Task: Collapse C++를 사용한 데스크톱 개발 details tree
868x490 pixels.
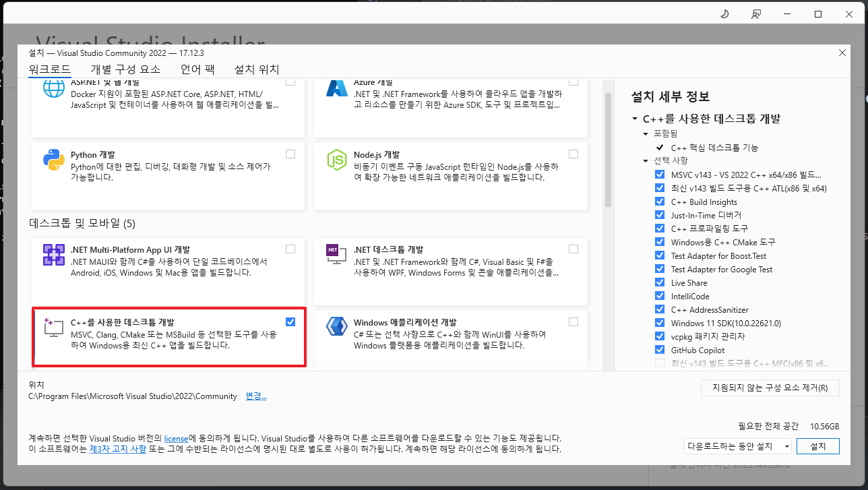Action: [x=635, y=119]
